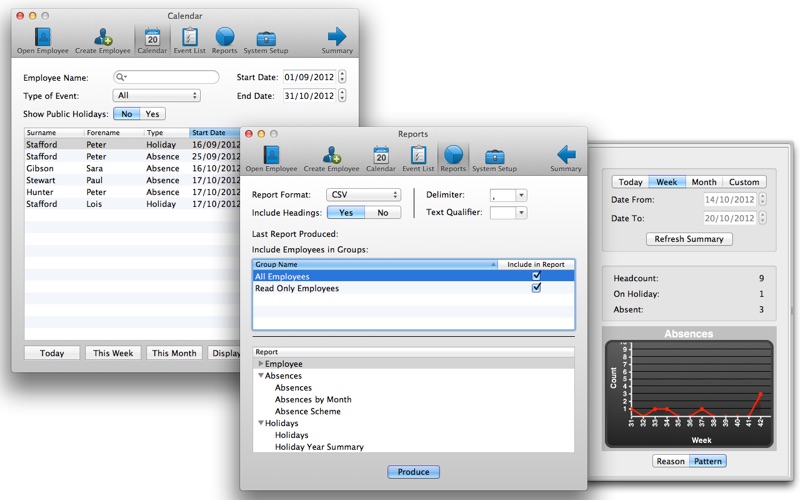
Task: Open Report Format CSV dropdown
Action: click(x=363, y=194)
